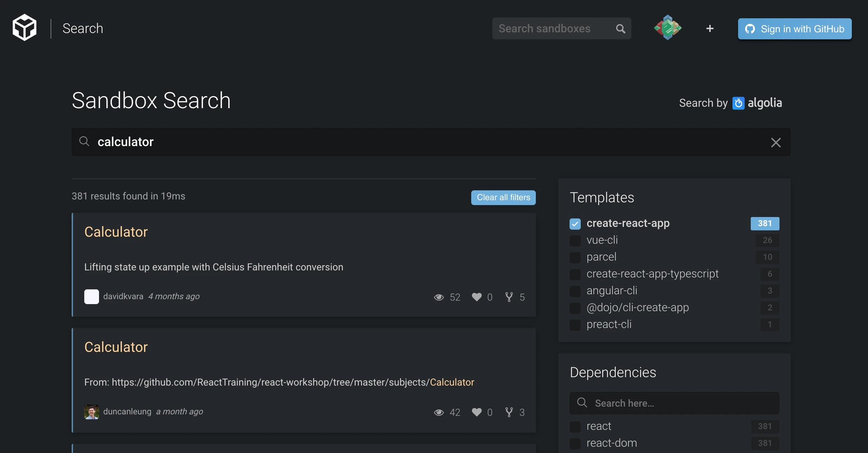Click the davidkvara username
868x453 pixels.
coord(123,296)
